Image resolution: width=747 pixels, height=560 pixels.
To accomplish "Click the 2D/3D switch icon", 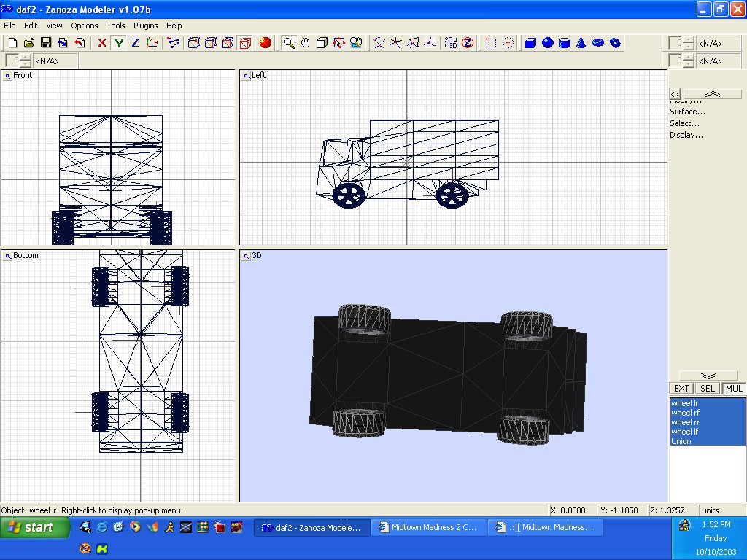I will point(451,43).
